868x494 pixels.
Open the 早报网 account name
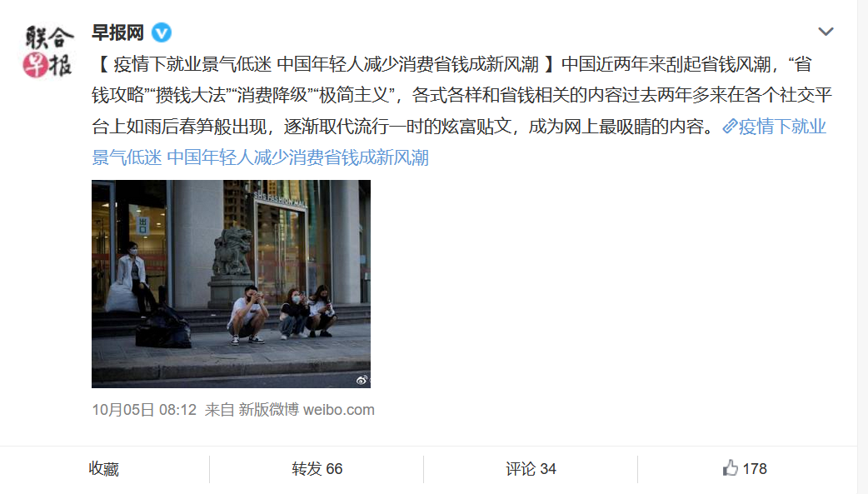pos(118,32)
